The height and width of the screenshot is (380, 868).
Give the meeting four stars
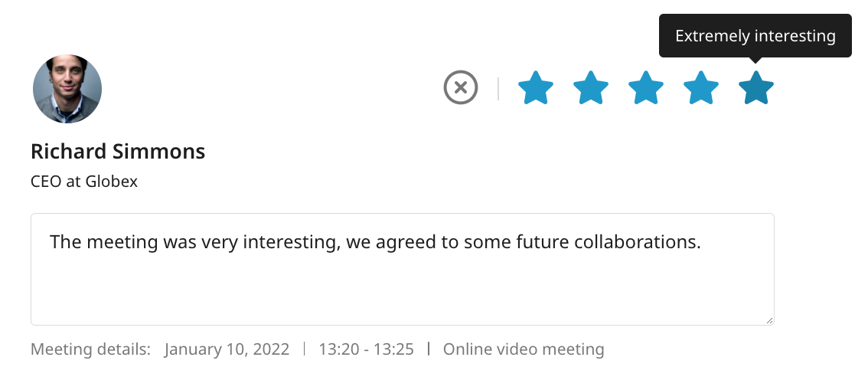(701, 87)
